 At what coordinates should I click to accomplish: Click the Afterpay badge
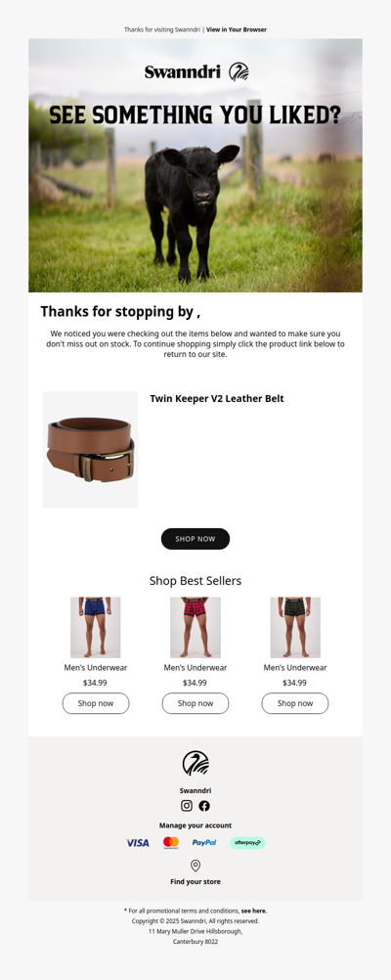click(x=247, y=842)
